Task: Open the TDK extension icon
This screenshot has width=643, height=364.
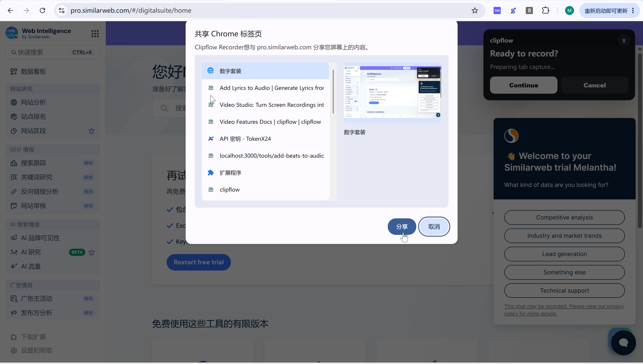Action: tap(497, 10)
